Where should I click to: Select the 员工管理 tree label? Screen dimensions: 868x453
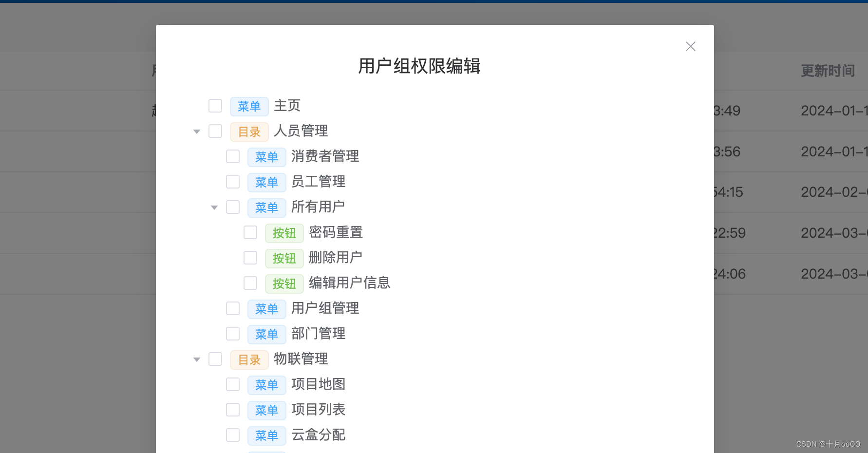pyautogui.click(x=319, y=182)
